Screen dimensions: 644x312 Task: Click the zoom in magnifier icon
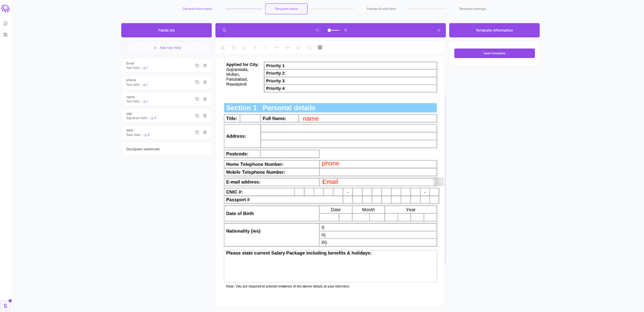point(346,30)
